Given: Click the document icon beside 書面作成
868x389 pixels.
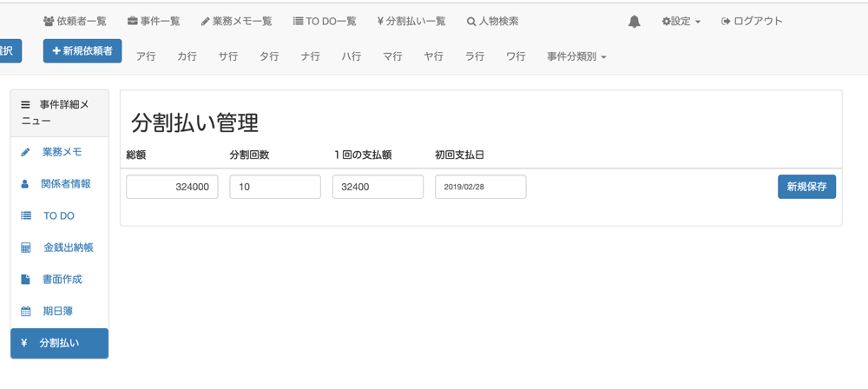Looking at the screenshot, I should tap(25, 280).
